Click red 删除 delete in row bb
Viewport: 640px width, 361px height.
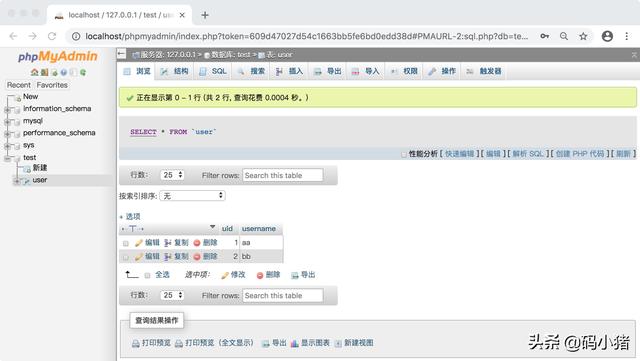coord(205,256)
